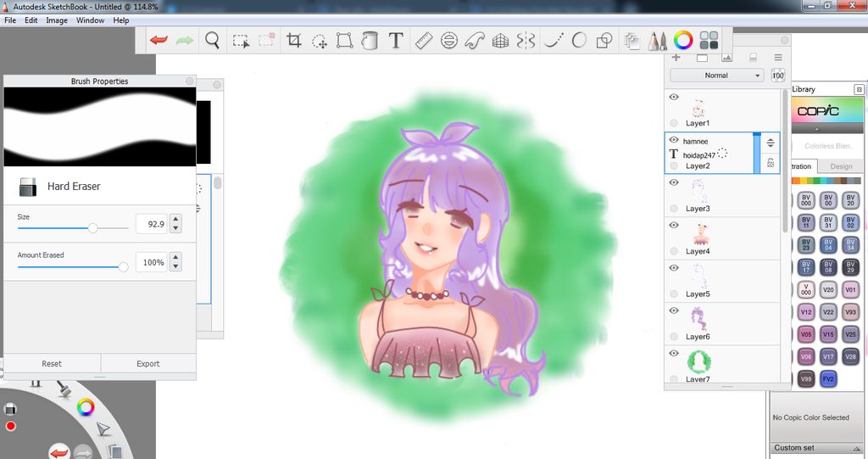Click the Add Image layer icon
Screen dimensions: 868x459
726,57
